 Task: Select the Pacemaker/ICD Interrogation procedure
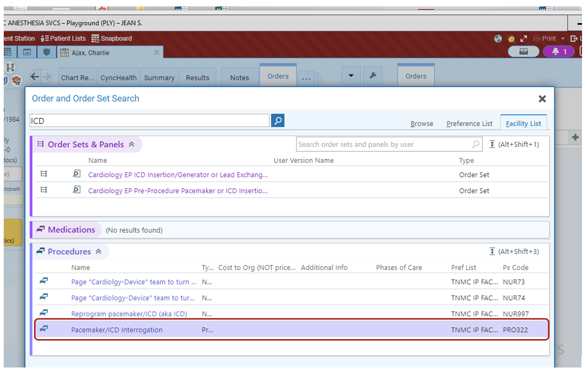pos(117,330)
